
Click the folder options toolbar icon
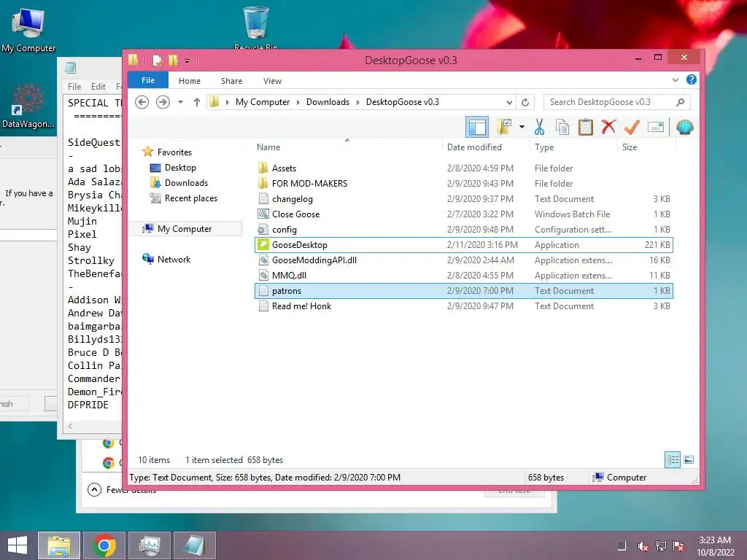click(x=505, y=127)
